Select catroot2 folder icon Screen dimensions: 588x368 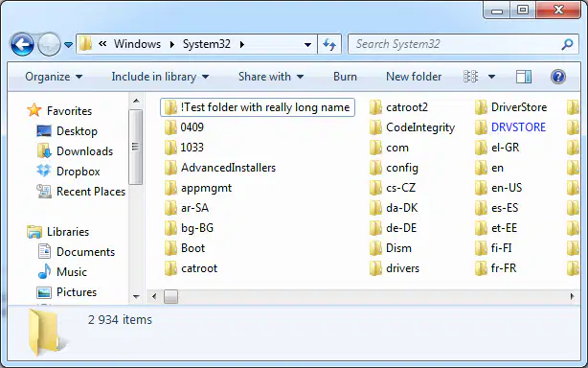click(x=375, y=107)
